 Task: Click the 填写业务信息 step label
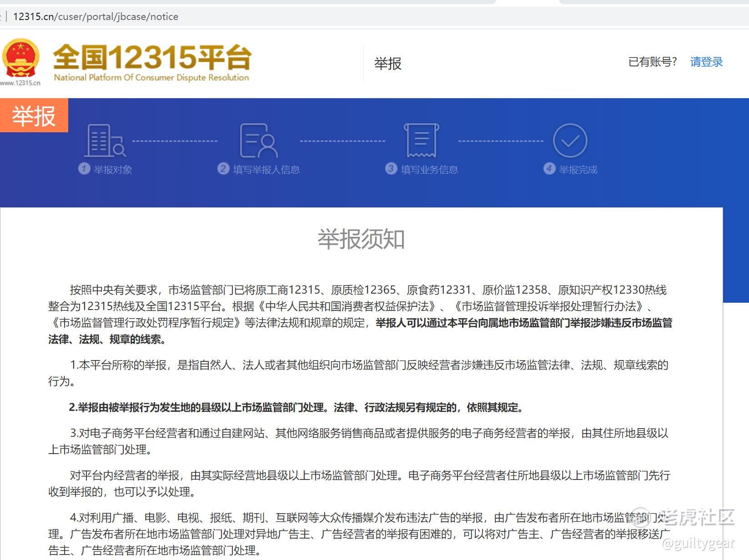[x=429, y=170]
